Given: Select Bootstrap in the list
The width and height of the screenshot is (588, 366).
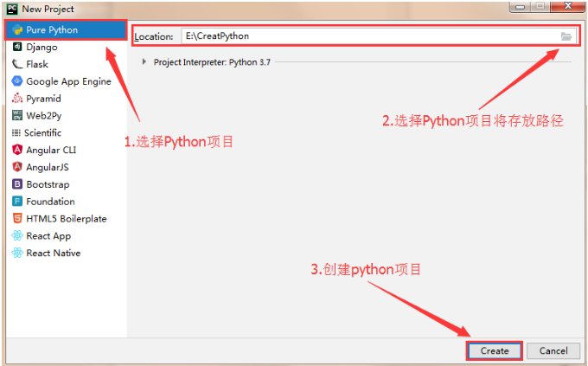Looking at the screenshot, I should click(66, 184).
